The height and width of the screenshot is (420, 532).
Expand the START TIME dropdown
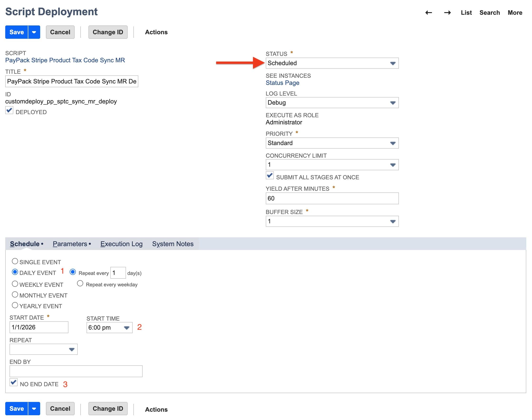coord(127,327)
